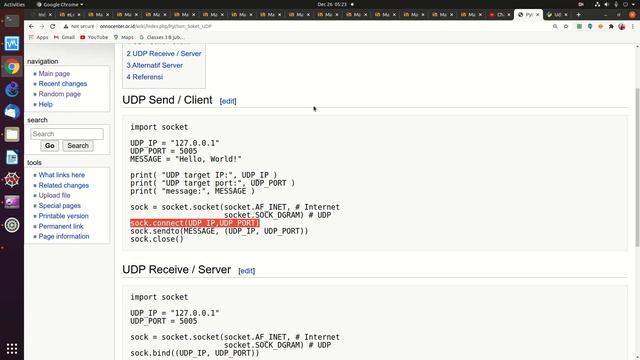Screen dimensions: 640x360
Task: Open the Chrome three-dot menu
Action: click(x=633, y=26)
